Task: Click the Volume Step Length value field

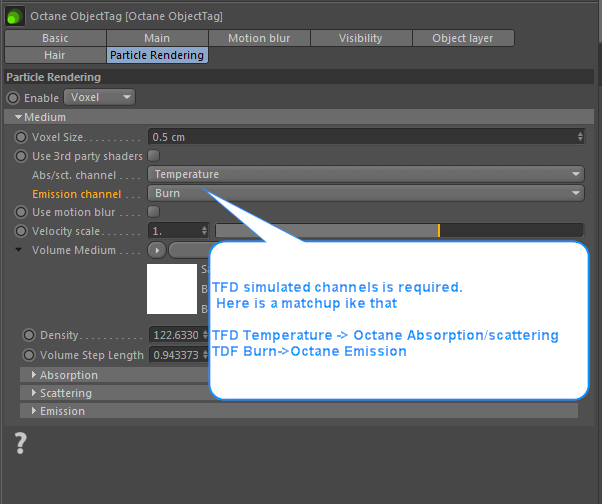Action: pyautogui.click(x=176, y=355)
